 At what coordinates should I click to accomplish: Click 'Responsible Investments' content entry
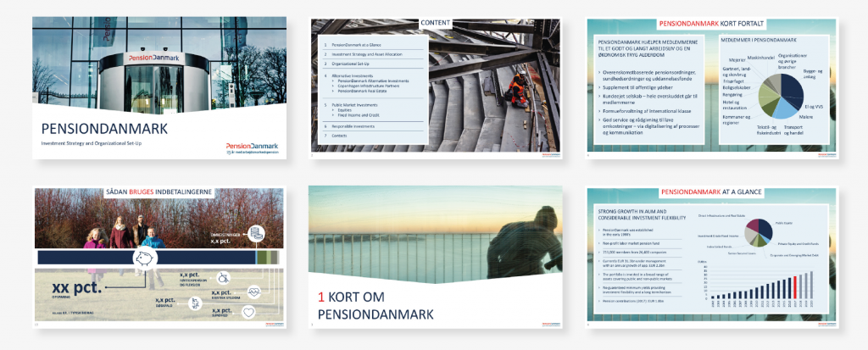click(353, 126)
